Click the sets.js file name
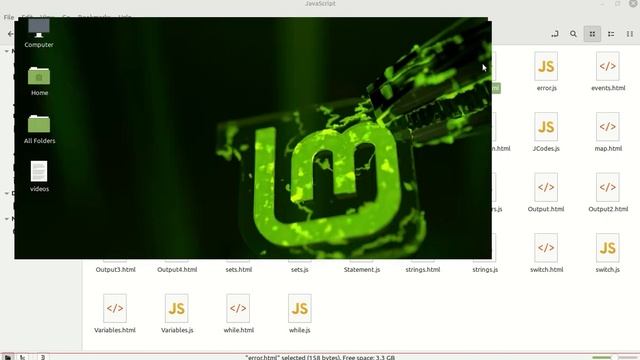Screen dimensions: 640x360 pyautogui.click(x=300, y=269)
